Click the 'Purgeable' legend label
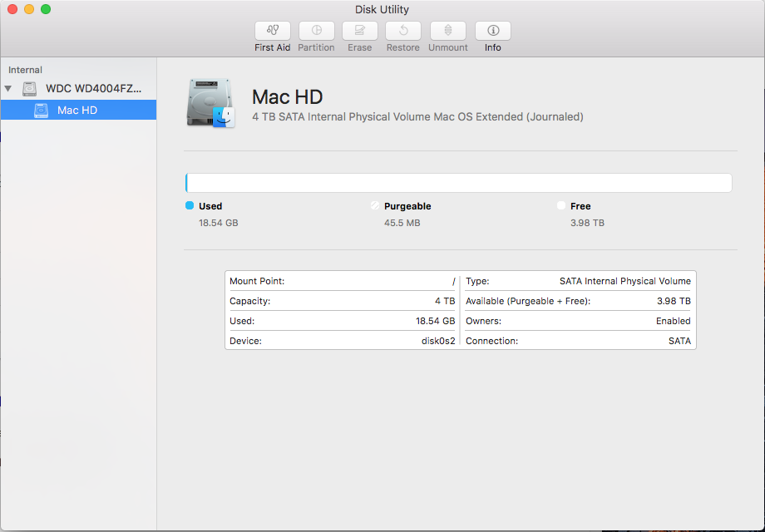 pyautogui.click(x=407, y=206)
